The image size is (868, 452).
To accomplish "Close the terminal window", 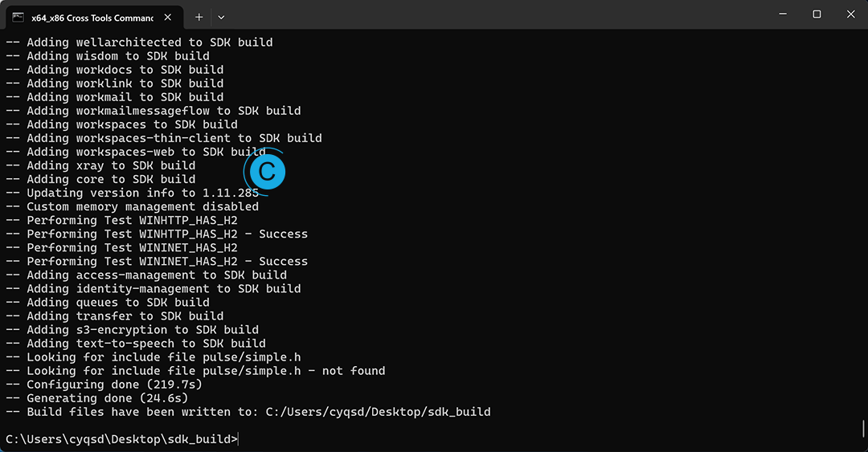I will click(851, 14).
